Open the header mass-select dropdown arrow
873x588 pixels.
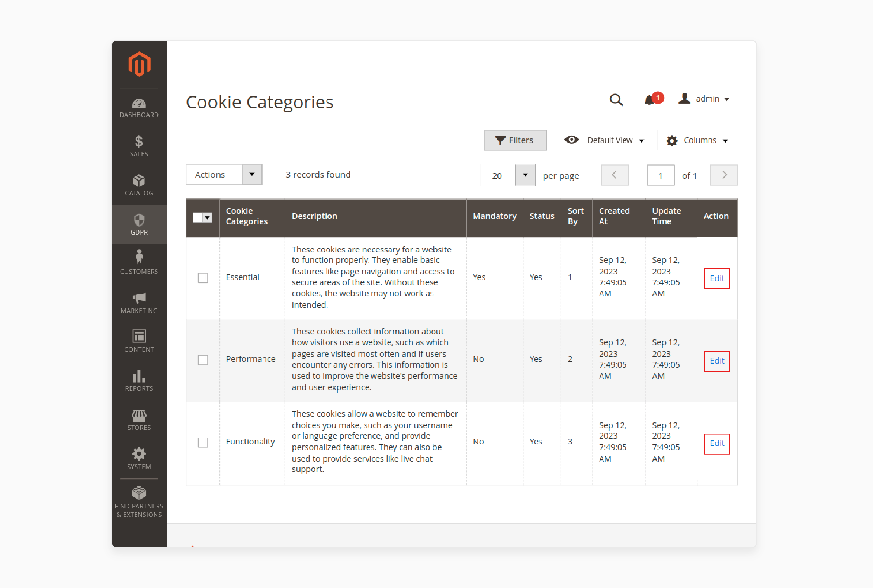(x=207, y=218)
